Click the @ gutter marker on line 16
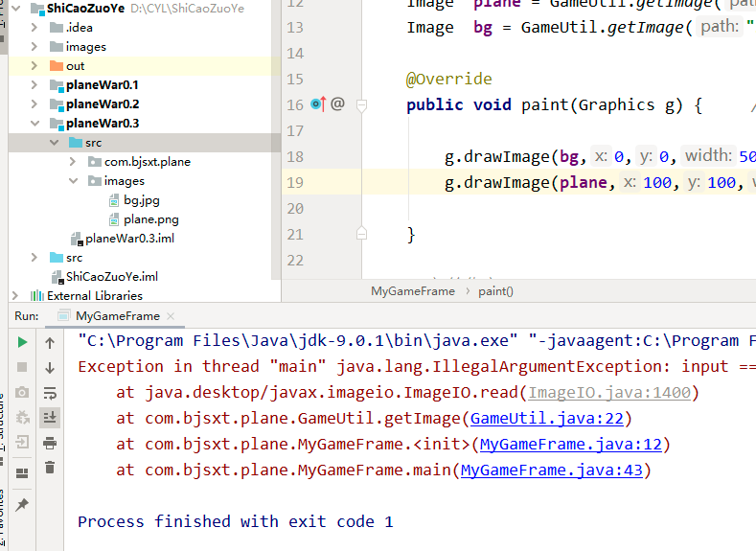This screenshot has height=551, width=756. [337, 103]
